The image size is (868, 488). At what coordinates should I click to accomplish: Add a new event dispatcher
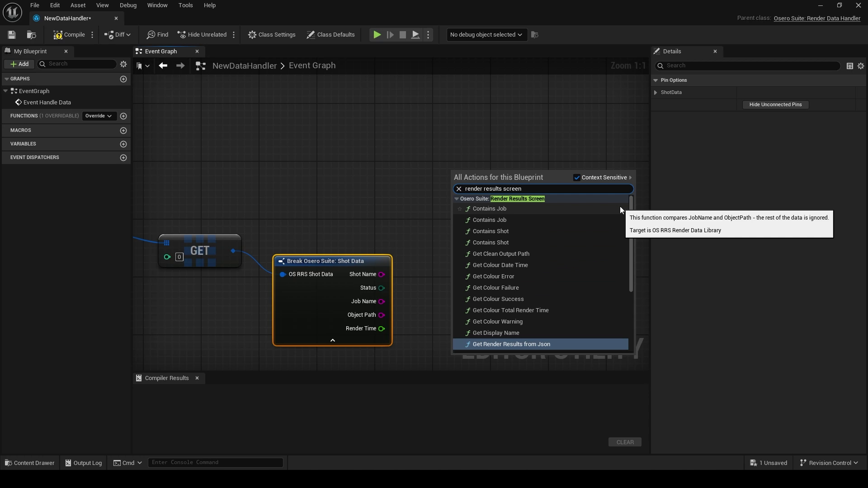coord(123,158)
